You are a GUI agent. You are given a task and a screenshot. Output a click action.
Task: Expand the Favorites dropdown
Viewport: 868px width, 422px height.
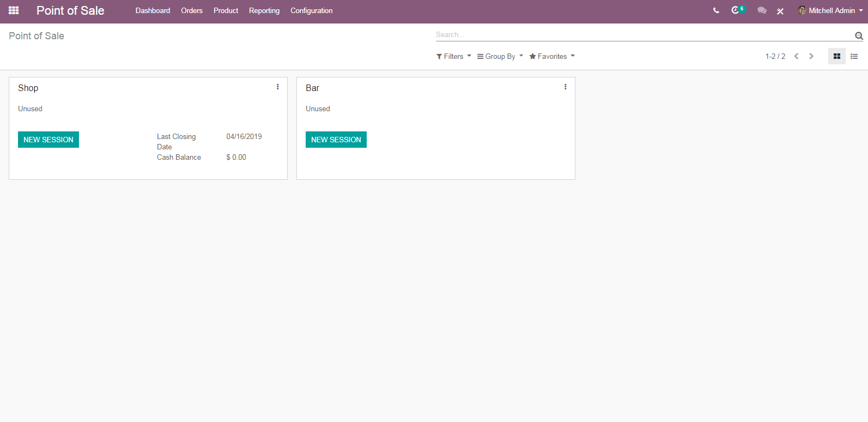(x=552, y=56)
